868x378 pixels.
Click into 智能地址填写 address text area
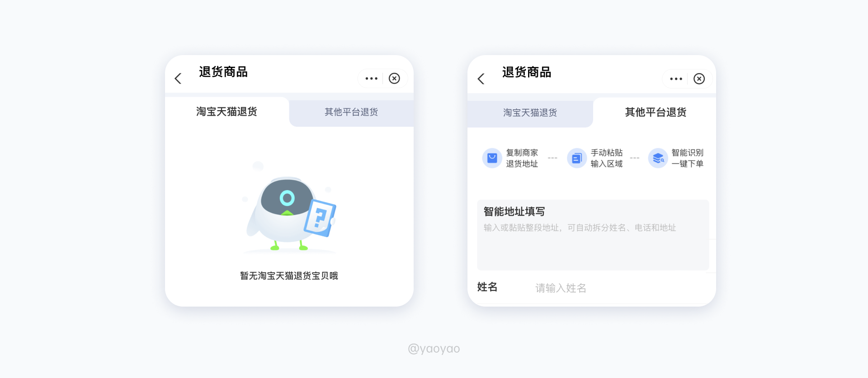click(x=593, y=235)
